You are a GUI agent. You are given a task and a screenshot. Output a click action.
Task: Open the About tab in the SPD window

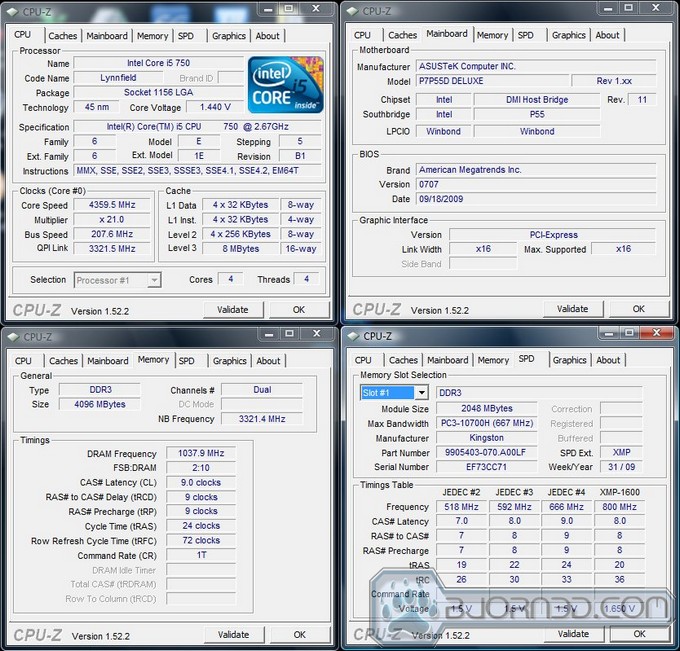(608, 360)
